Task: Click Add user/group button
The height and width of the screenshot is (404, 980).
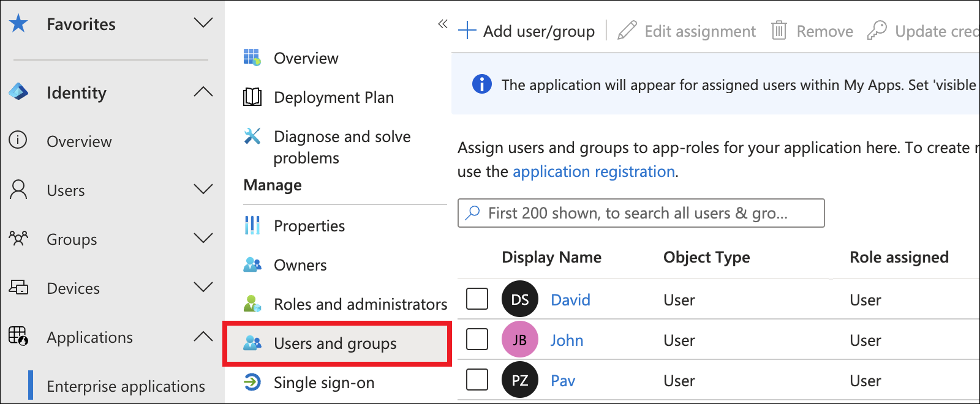Action: 527,31
